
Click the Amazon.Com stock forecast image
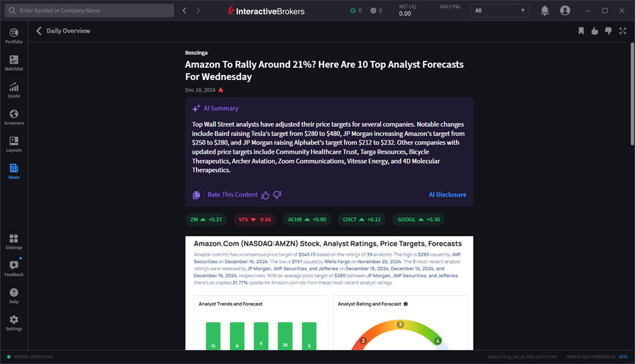tap(329, 293)
